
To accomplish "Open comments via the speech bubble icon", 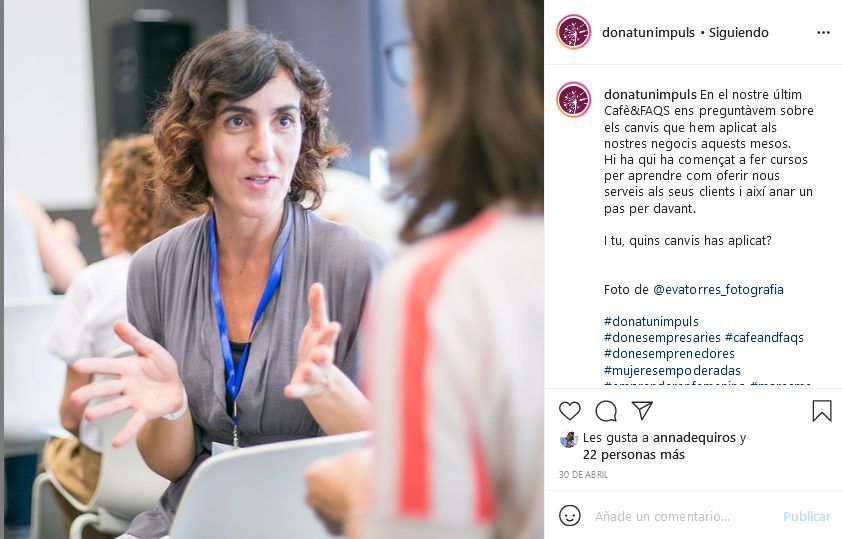I will pos(606,411).
